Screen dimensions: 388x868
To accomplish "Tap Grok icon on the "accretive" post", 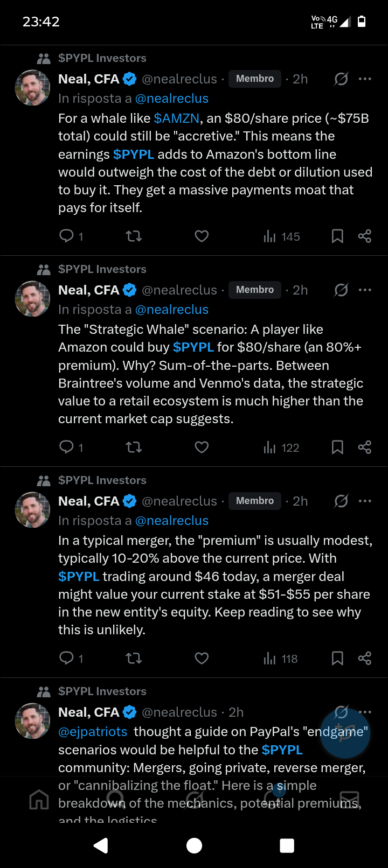I will click(x=341, y=79).
